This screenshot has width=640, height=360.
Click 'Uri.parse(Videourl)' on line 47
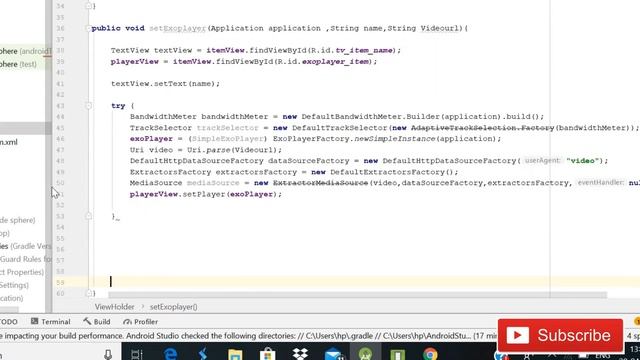pos(232,150)
